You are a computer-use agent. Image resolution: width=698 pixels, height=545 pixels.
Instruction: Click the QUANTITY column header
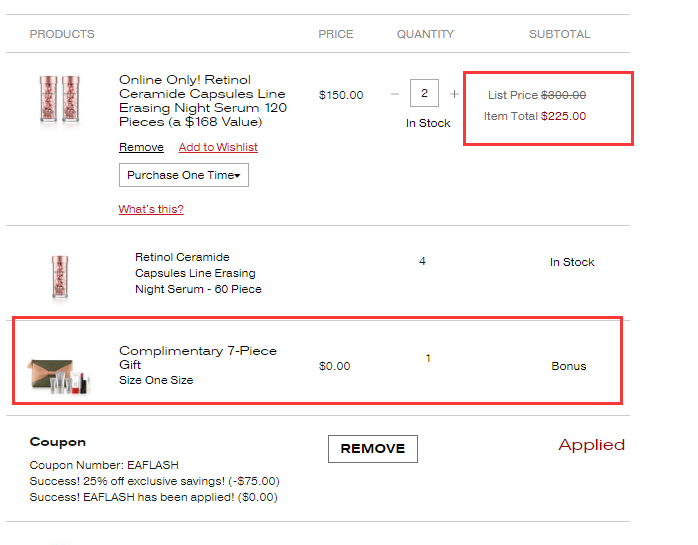425,34
